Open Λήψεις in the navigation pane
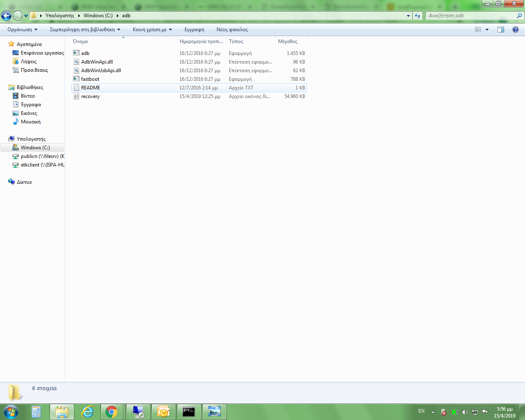The image size is (525, 420). [29, 62]
